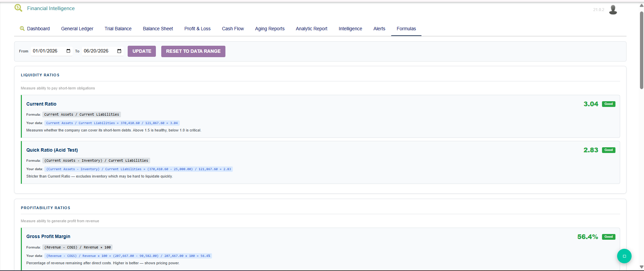Click the Gross Profit Margin description sentence
The image size is (644, 271).
103,263
